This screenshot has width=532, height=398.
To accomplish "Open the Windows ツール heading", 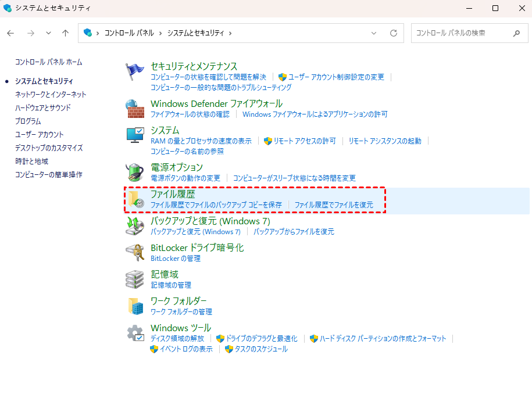I will 181,328.
